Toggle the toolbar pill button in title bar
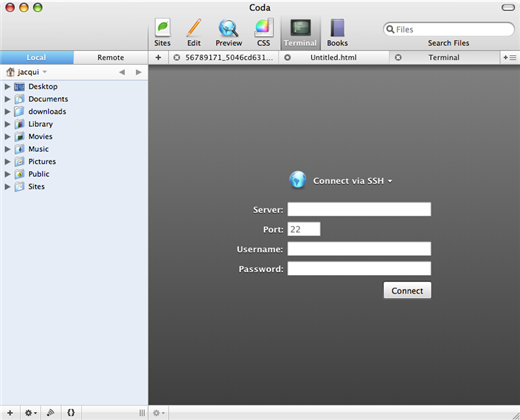The width and height of the screenshot is (520, 420). pos(508,8)
